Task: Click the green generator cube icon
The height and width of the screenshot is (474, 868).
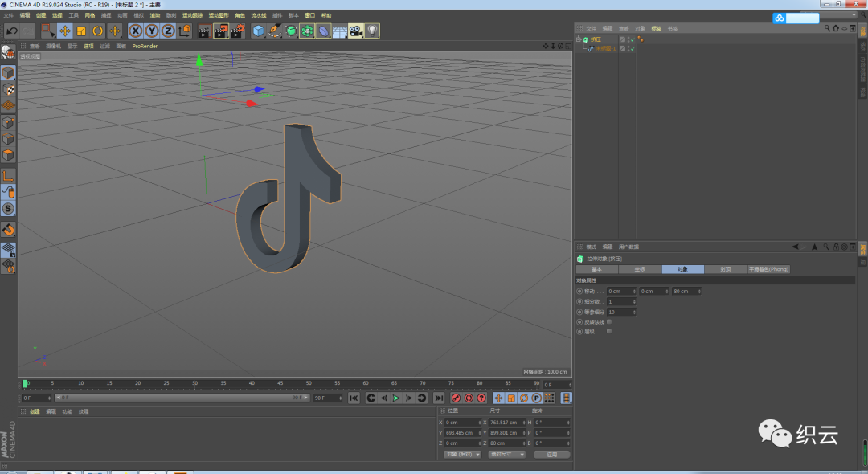Action: tap(291, 31)
